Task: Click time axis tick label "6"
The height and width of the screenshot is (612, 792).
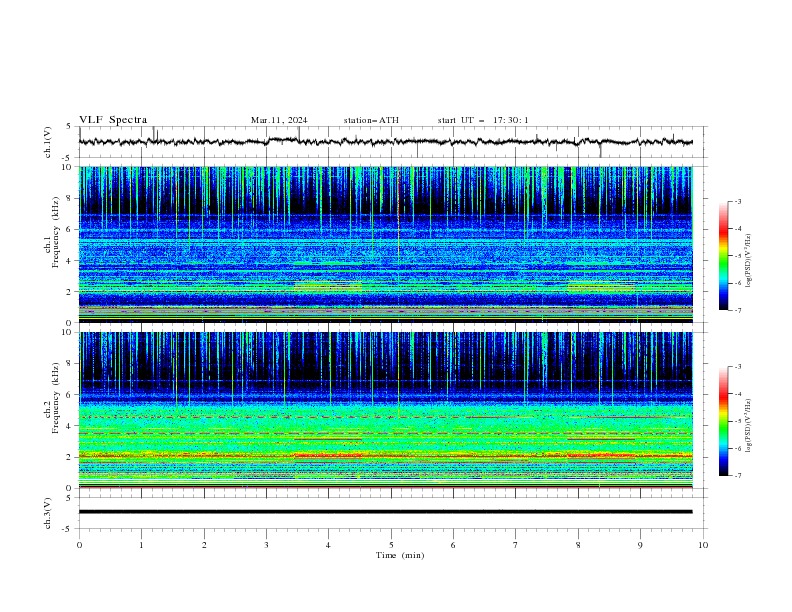Action: [453, 545]
